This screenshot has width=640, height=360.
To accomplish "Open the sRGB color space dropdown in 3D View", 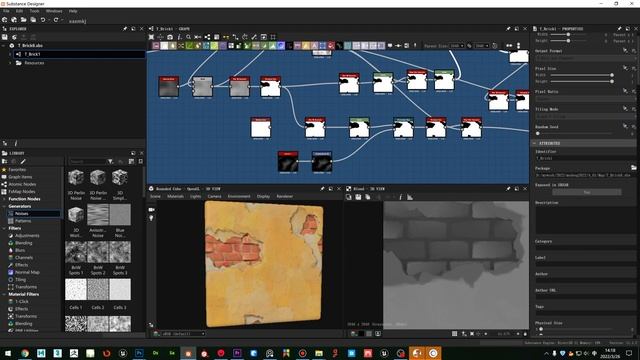I will 182,334.
